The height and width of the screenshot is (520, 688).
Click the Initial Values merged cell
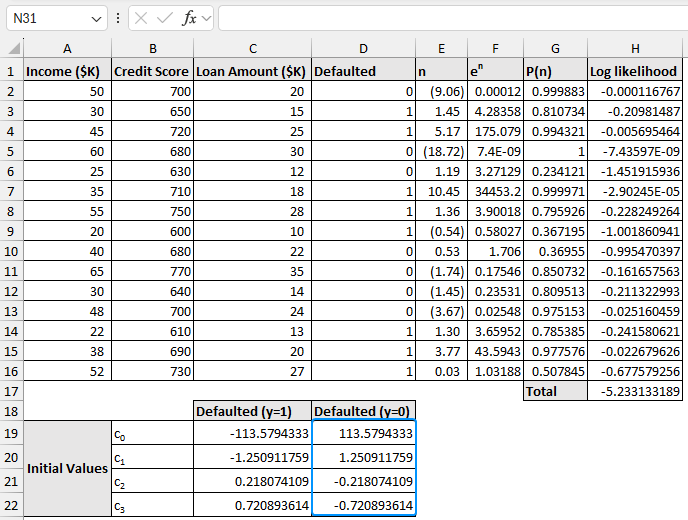(x=67, y=469)
